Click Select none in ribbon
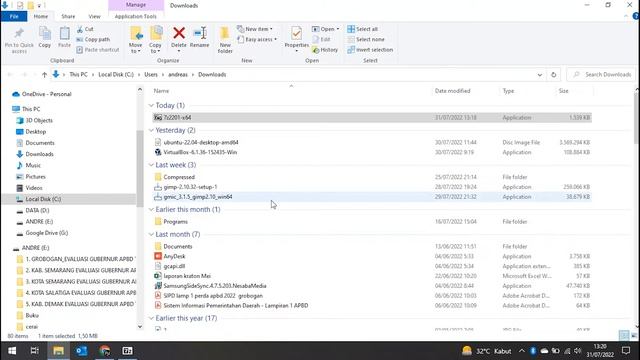Screen dimensions: 640x360 coord(366,40)
